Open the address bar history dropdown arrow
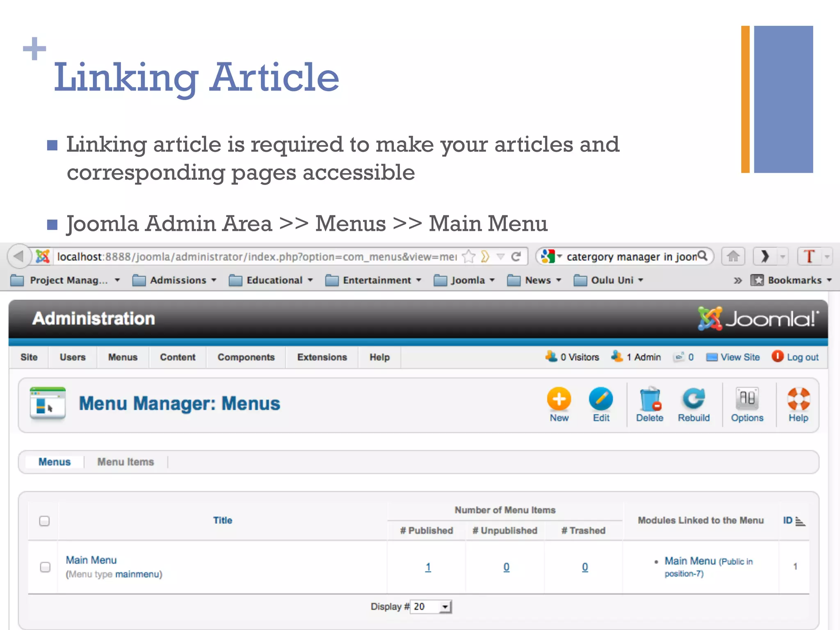The width and height of the screenshot is (840, 630). point(500,257)
